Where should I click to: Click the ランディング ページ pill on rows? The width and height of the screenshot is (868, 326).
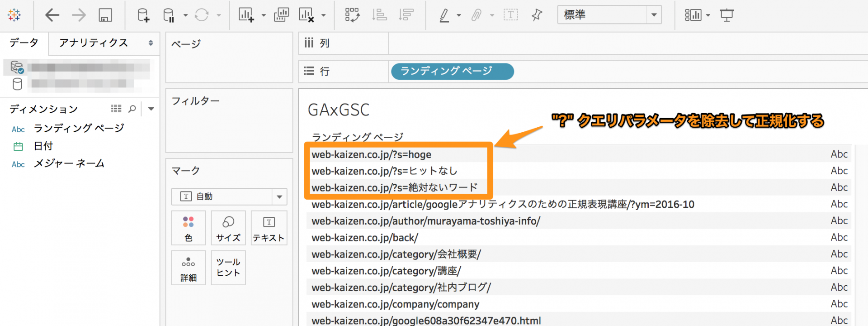(x=452, y=71)
